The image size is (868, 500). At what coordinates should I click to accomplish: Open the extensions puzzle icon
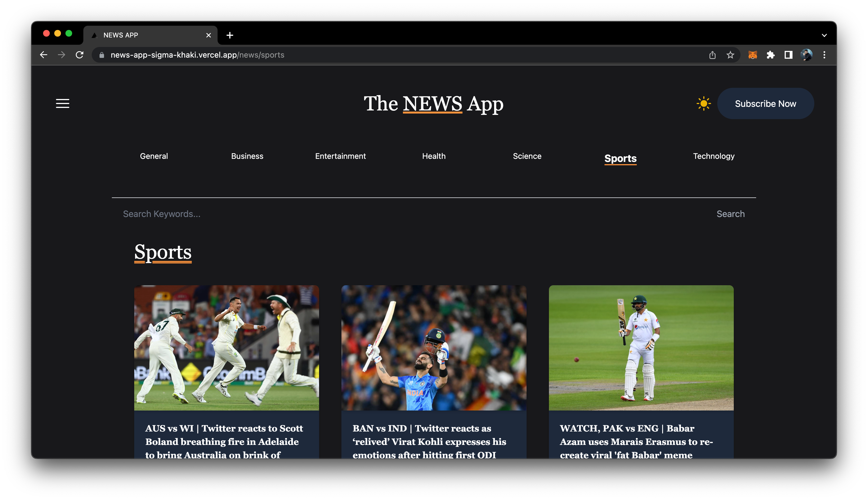point(770,55)
